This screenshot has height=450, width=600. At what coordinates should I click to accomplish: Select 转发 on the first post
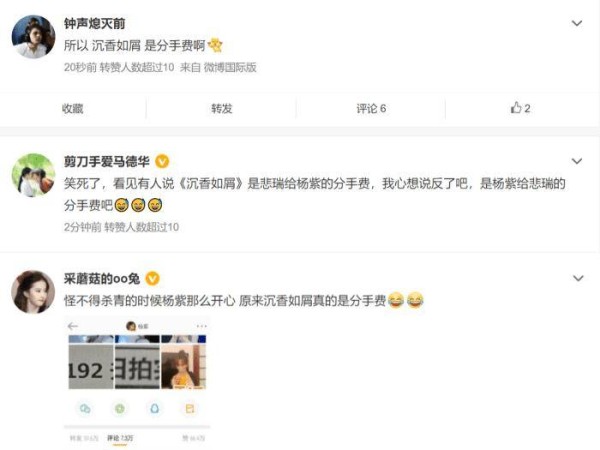pos(222,109)
